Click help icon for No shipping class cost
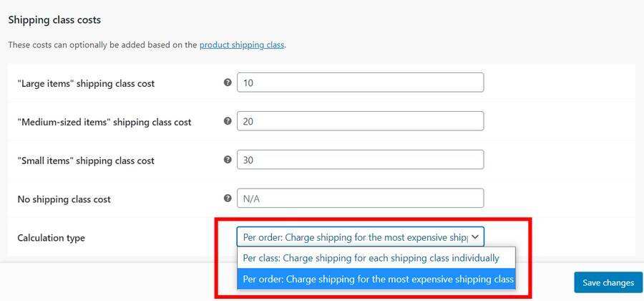 (228, 199)
